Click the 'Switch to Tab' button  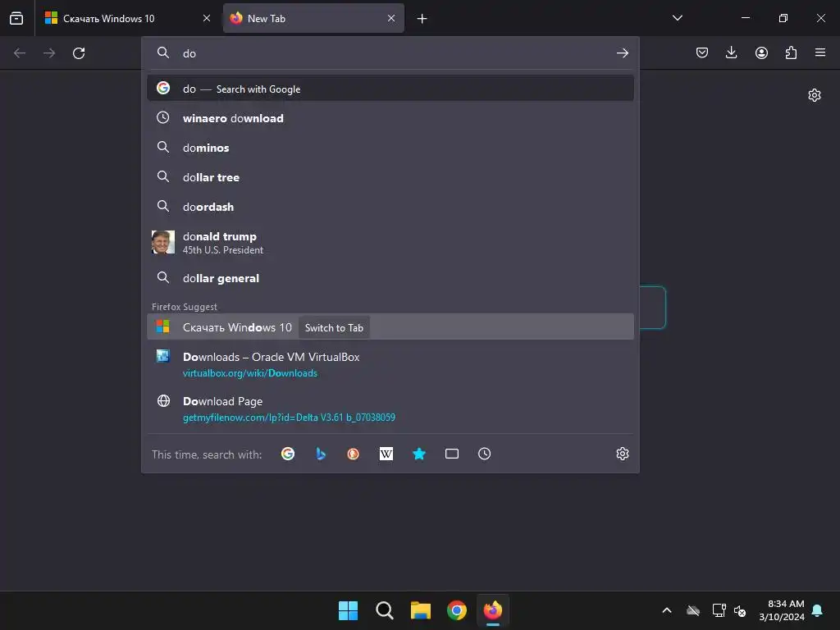pos(334,327)
